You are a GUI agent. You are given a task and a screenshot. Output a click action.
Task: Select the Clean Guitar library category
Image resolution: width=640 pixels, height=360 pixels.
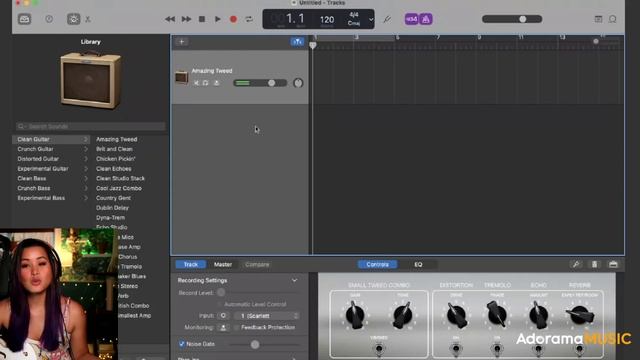(51, 139)
